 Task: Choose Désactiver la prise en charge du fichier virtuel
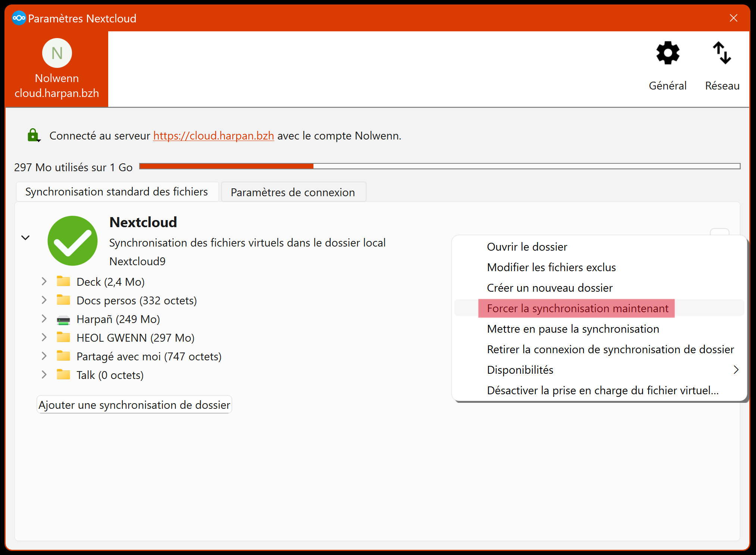pyautogui.click(x=599, y=390)
